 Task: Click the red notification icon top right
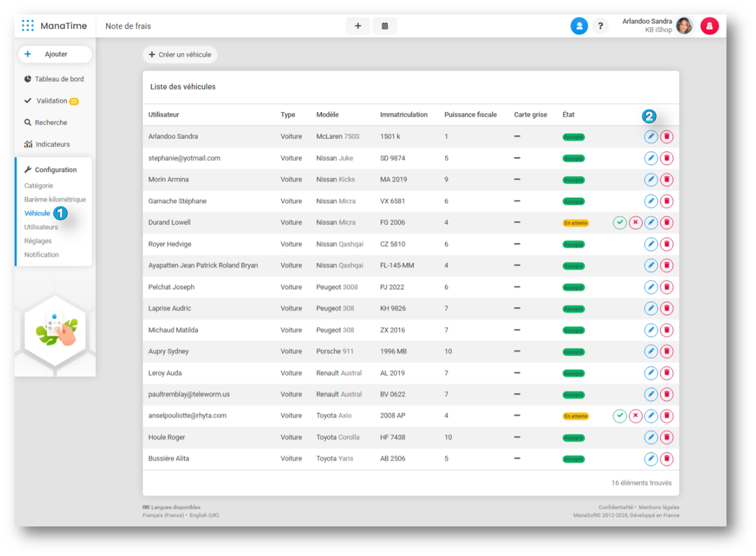coord(709,26)
